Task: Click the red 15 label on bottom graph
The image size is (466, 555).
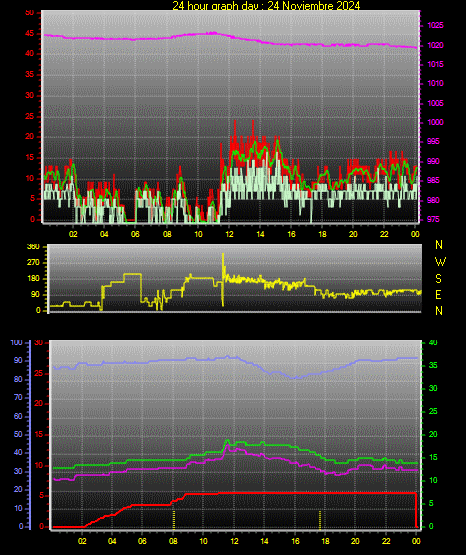Action: (x=39, y=434)
